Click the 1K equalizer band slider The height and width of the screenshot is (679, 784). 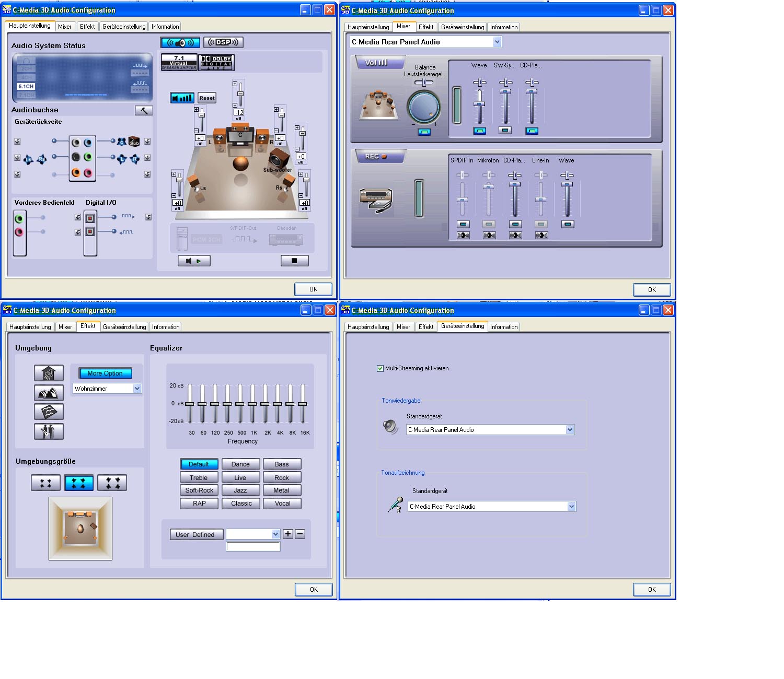click(252, 404)
